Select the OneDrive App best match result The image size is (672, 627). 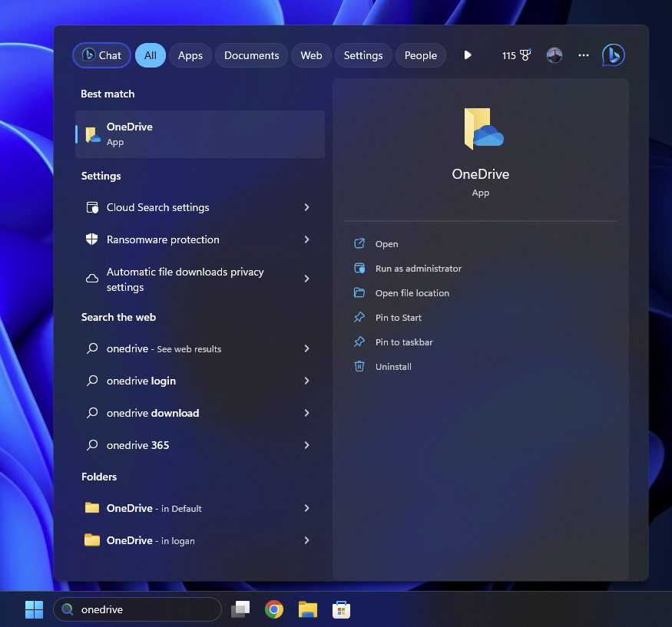(x=200, y=134)
